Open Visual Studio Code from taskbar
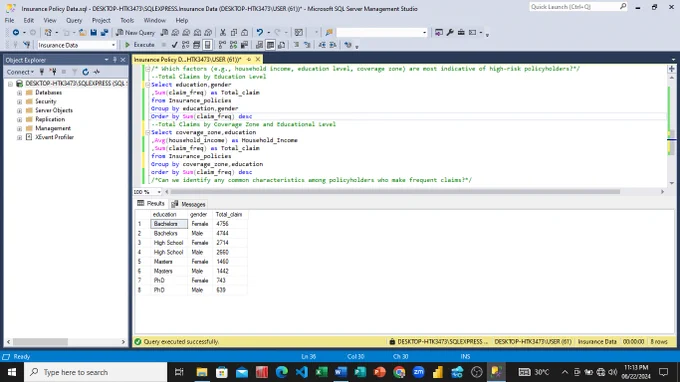This screenshot has width=680, height=382. pos(301,372)
